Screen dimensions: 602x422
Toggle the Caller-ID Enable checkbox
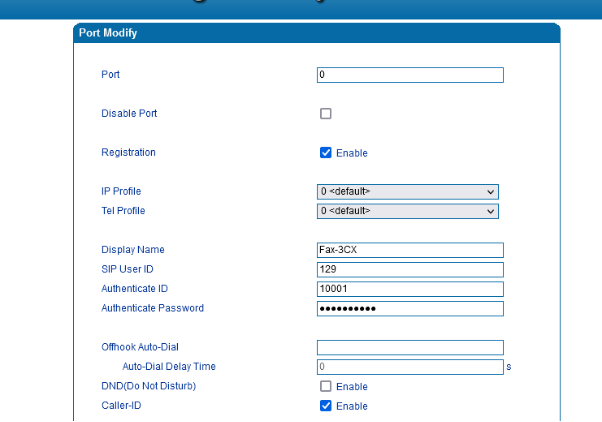[x=326, y=406]
